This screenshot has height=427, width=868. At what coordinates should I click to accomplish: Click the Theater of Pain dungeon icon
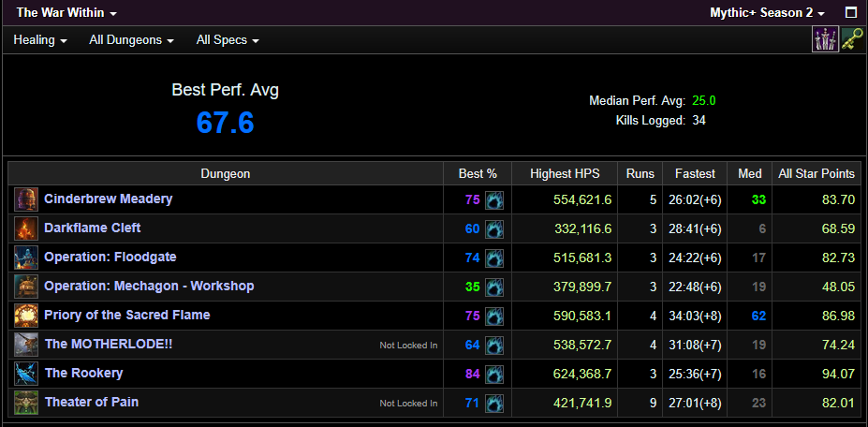tap(26, 403)
